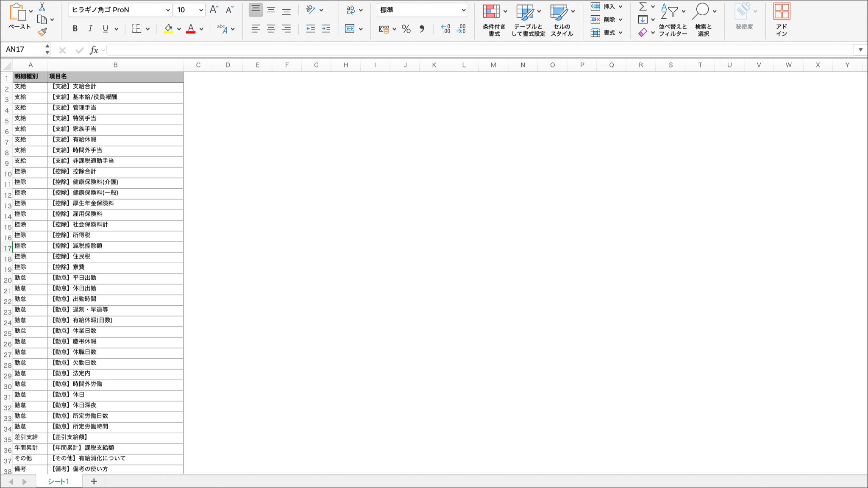Add a new sheet with plus button
Viewport: 868px width, 488px height.
pos(94,481)
